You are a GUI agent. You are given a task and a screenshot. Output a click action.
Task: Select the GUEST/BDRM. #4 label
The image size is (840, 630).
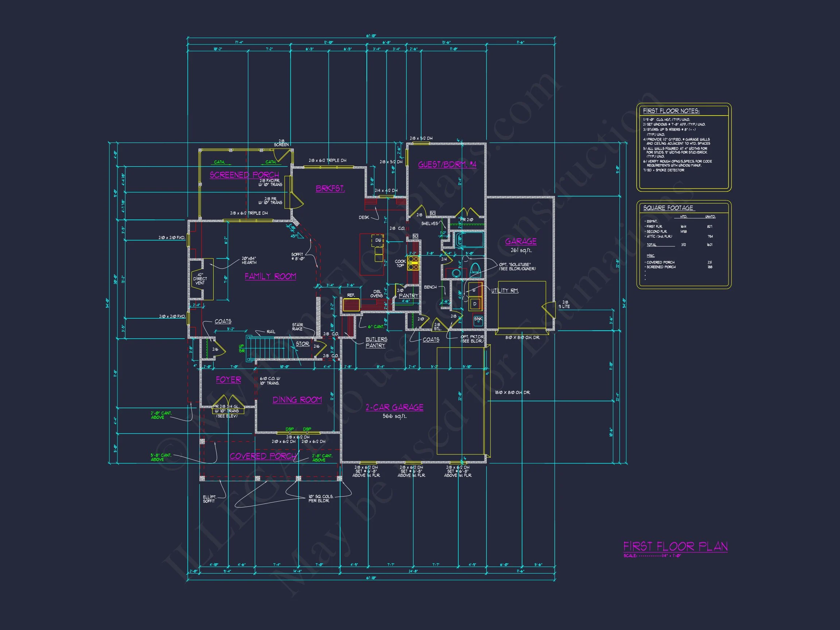point(447,164)
